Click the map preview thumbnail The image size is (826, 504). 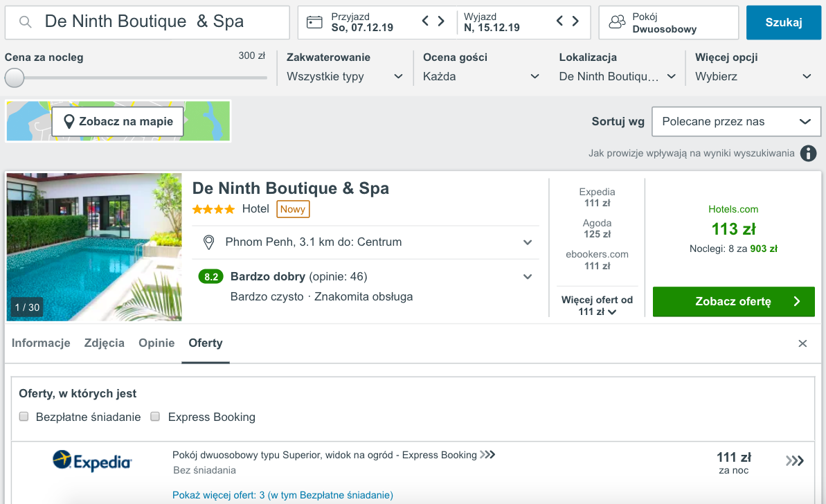point(118,121)
